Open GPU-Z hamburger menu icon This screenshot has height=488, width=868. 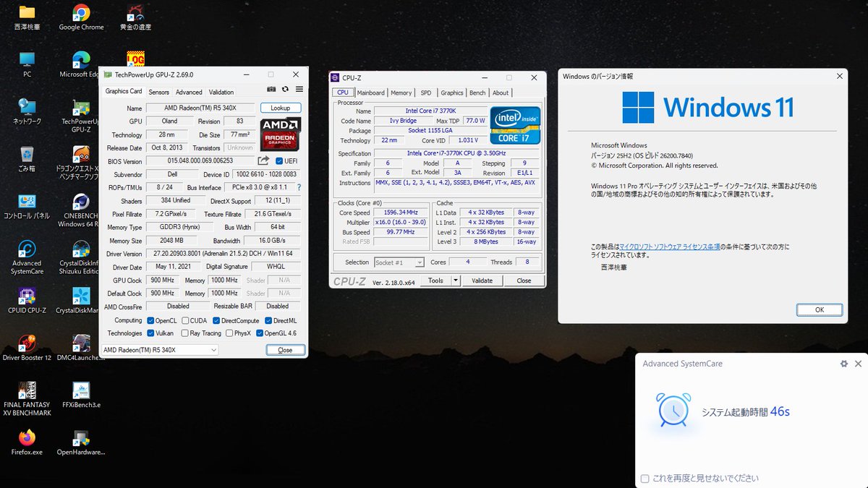coord(299,89)
